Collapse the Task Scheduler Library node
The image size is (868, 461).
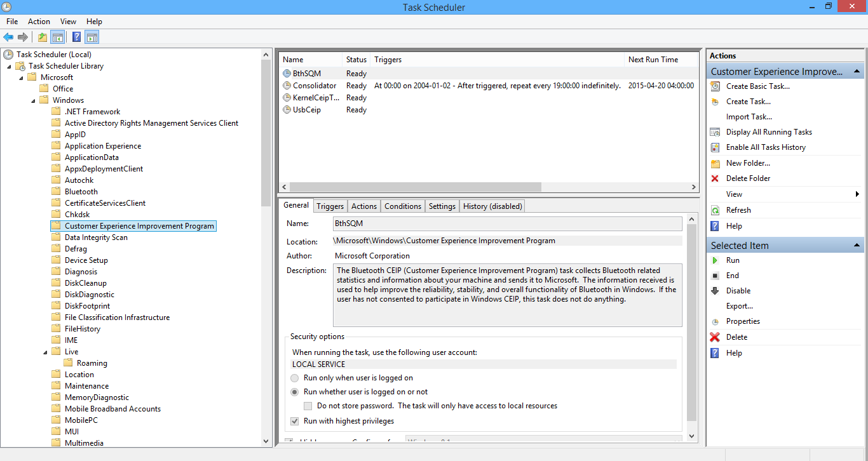point(10,66)
